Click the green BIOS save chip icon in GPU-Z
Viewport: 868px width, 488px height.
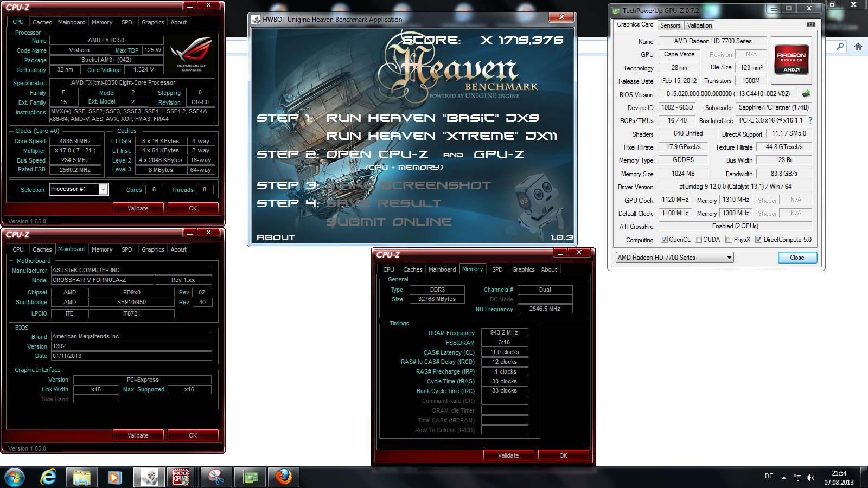tap(806, 94)
